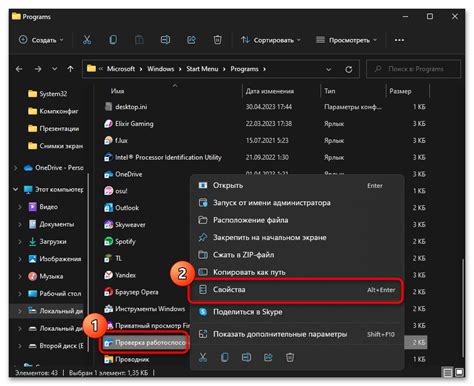Choose Расположение файла menu entry
Screen dimensions: 474x386
click(297, 220)
